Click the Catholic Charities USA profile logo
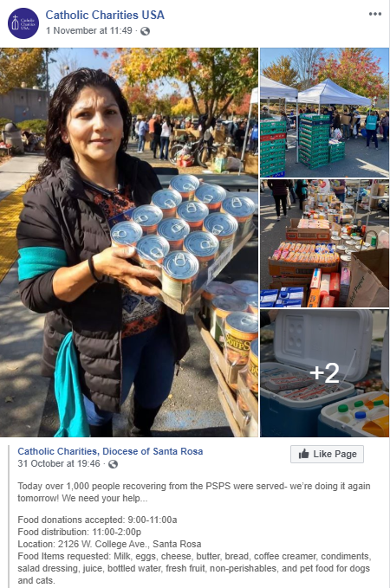The height and width of the screenshot is (588, 390). coord(23,23)
